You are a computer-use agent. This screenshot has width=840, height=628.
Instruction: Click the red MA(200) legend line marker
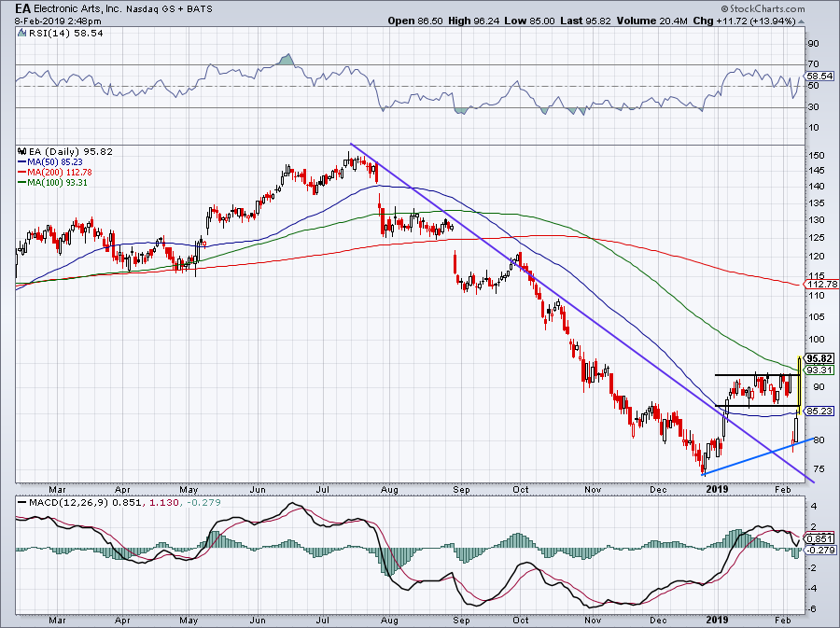22,173
